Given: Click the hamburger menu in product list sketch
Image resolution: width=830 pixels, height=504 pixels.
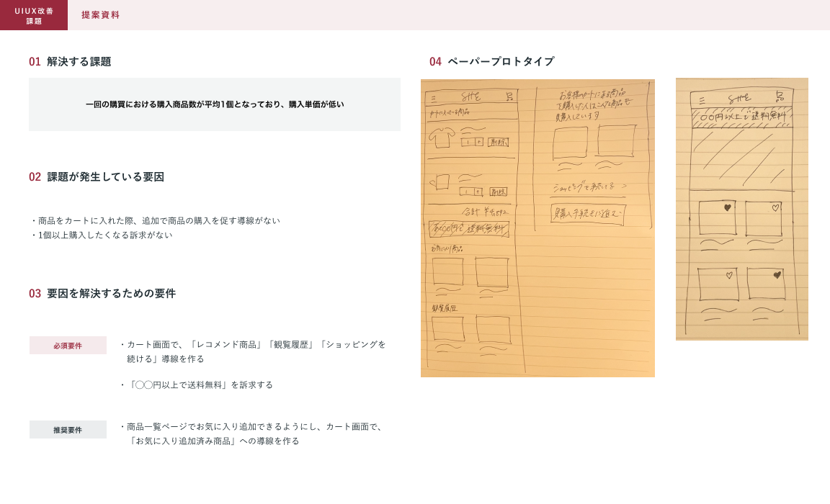Looking at the screenshot, I should click(702, 101).
